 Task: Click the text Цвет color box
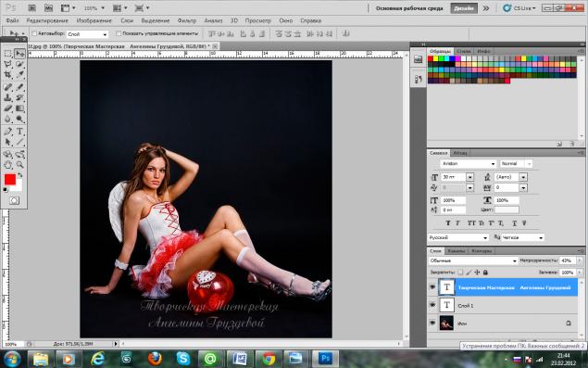tap(507, 209)
